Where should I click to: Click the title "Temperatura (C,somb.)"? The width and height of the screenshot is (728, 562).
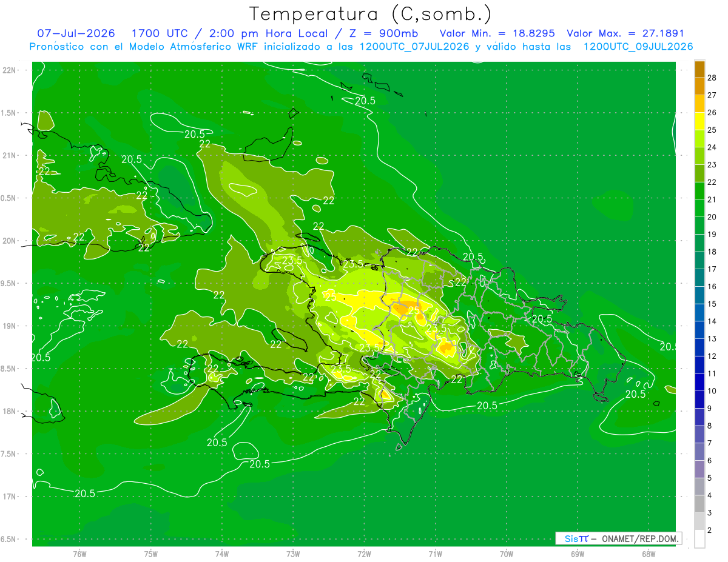coord(370,14)
